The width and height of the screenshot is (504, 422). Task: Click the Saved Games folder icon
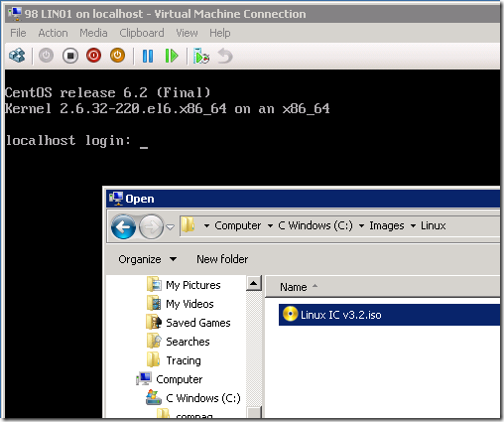[x=154, y=322]
